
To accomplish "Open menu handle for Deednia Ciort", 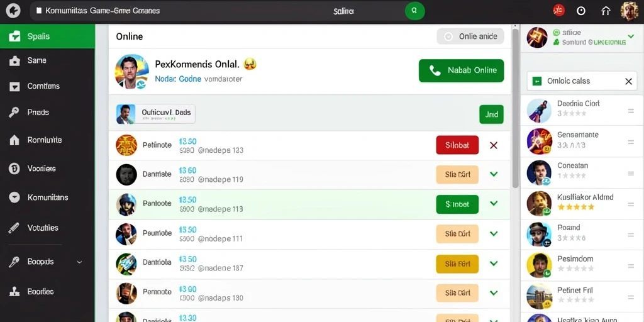I will coord(631,111).
